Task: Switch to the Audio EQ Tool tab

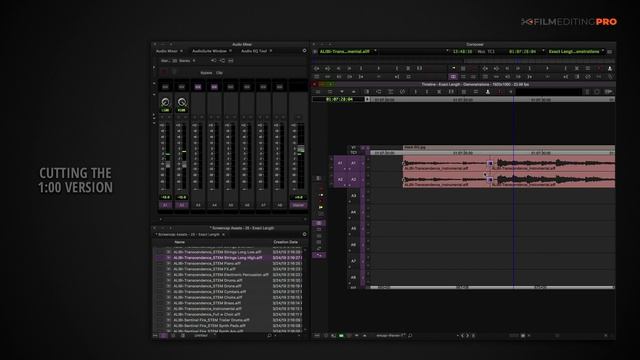Action: (x=254, y=51)
